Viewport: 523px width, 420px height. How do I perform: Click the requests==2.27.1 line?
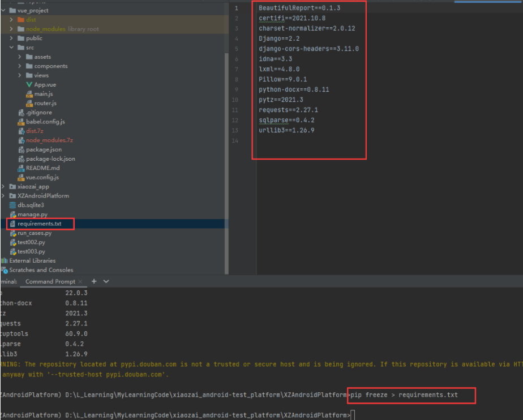click(x=288, y=110)
